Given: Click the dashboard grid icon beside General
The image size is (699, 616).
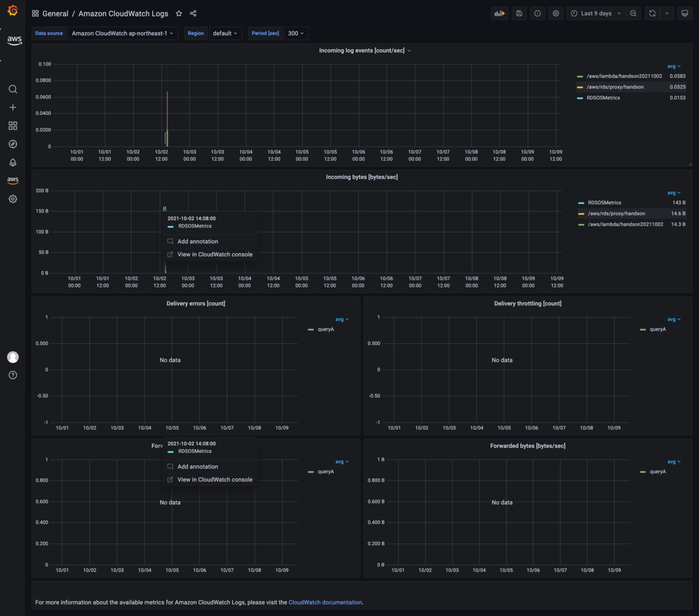Looking at the screenshot, I should click(36, 13).
